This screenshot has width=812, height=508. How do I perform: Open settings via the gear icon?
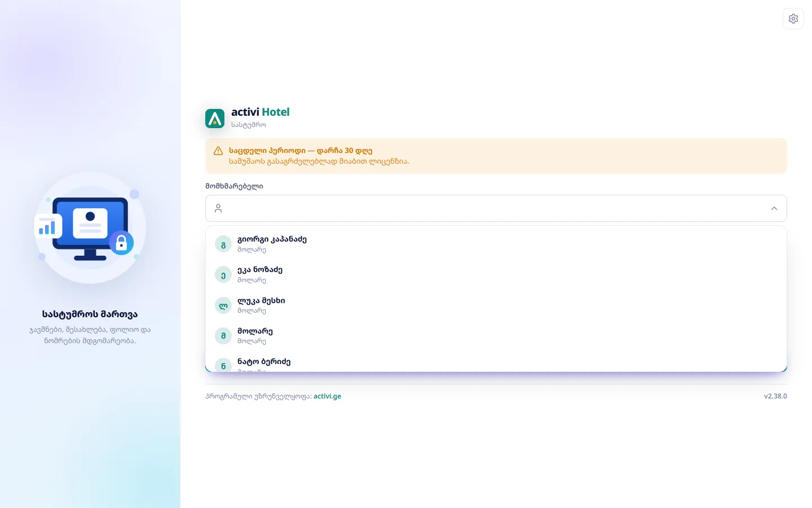[793, 19]
